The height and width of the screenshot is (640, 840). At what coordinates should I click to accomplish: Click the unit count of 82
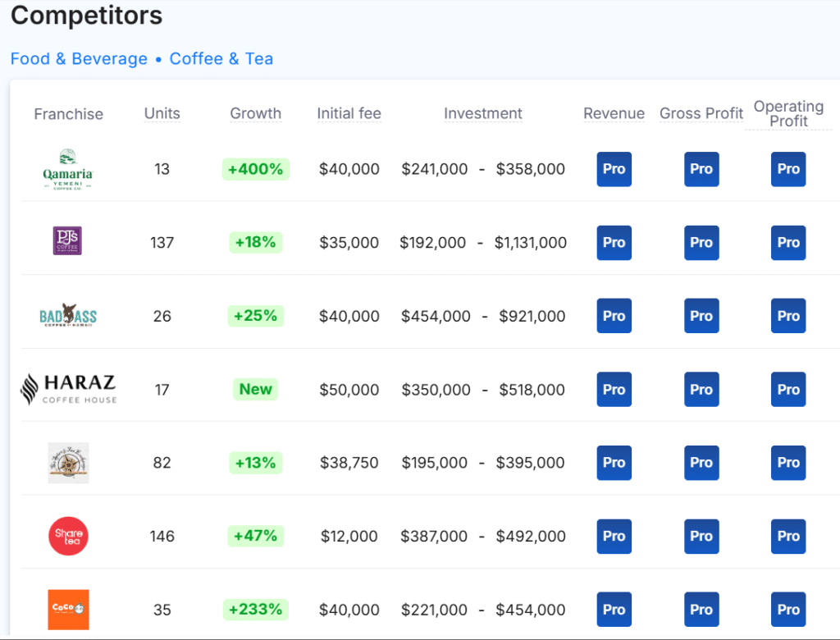162,463
